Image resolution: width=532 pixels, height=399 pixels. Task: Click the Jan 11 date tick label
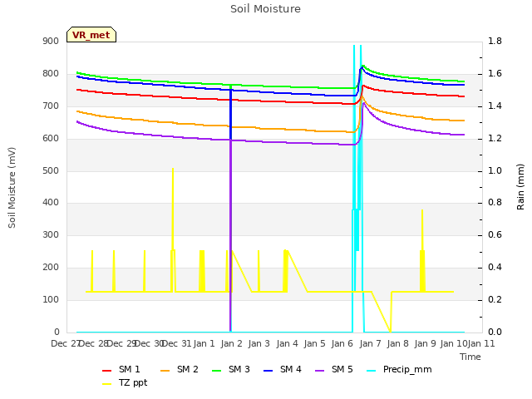coord(481,343)
